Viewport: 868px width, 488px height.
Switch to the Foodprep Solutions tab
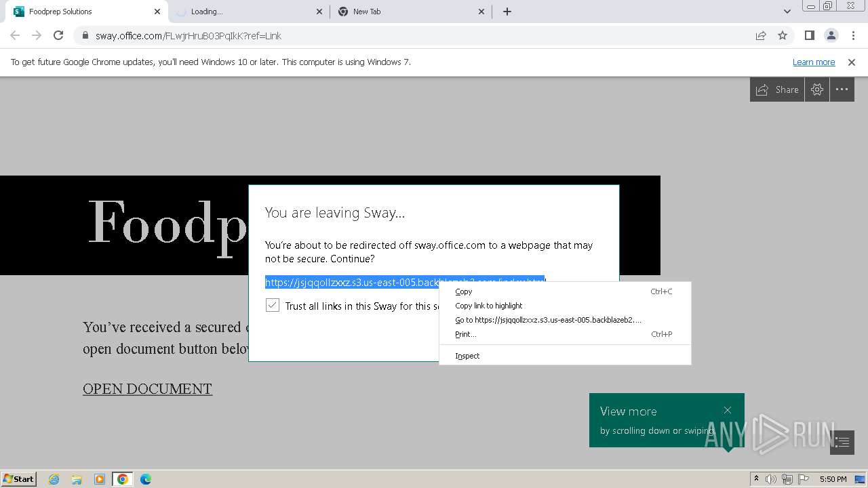(x=85, y=12)
